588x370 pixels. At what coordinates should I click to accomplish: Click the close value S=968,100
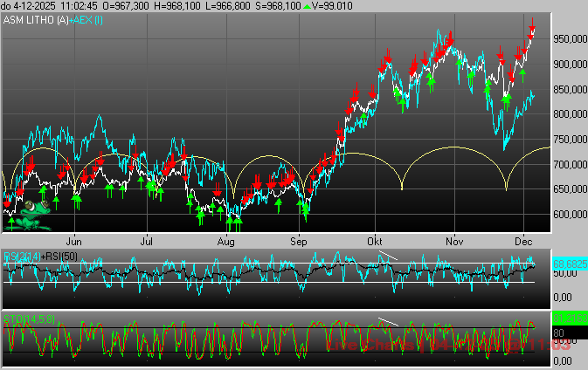tap(278, 6)
